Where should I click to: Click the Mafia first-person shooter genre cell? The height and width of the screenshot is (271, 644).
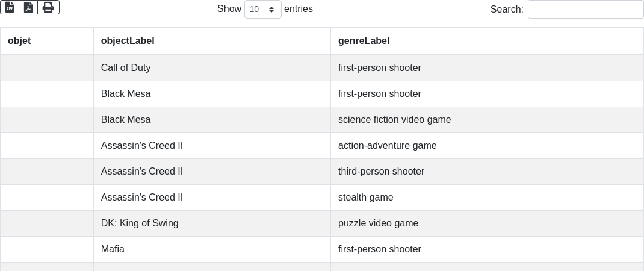tap(379, 249)
